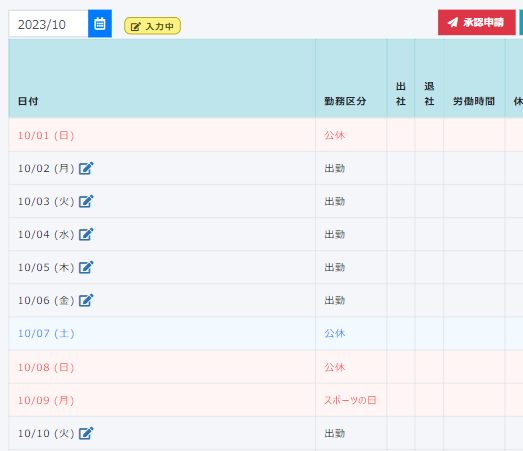Focus the 2023/10 month input field

(x=48, y=24)
